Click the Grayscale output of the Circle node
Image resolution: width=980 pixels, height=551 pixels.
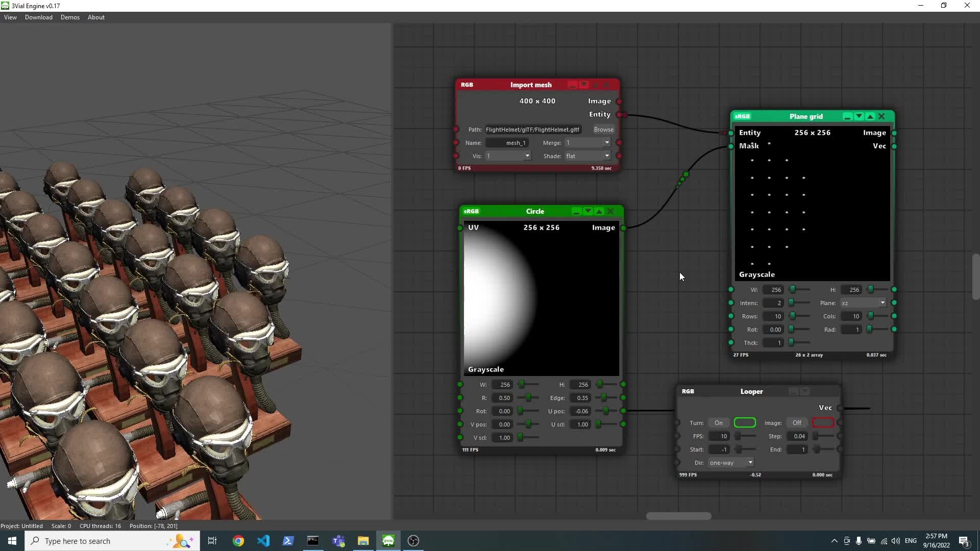click(x=485, y=369)
